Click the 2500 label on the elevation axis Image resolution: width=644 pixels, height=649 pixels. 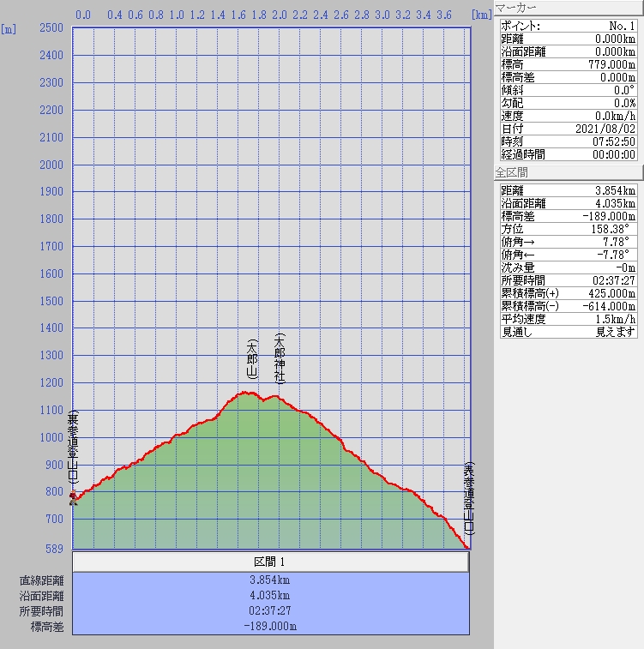(x=51, y=28)
